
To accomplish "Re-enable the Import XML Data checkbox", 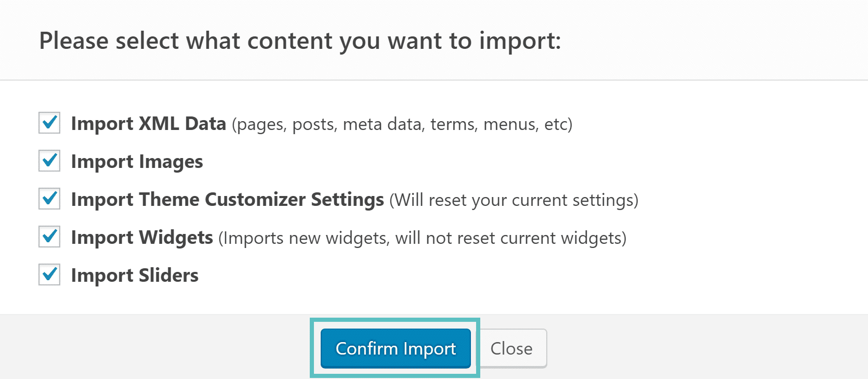I will coord(48,123).
